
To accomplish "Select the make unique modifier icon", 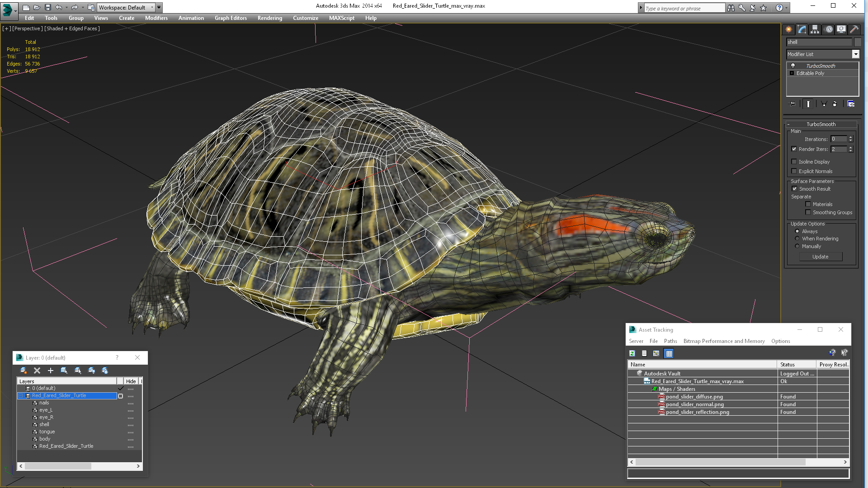I will click(x=822, y=103).
